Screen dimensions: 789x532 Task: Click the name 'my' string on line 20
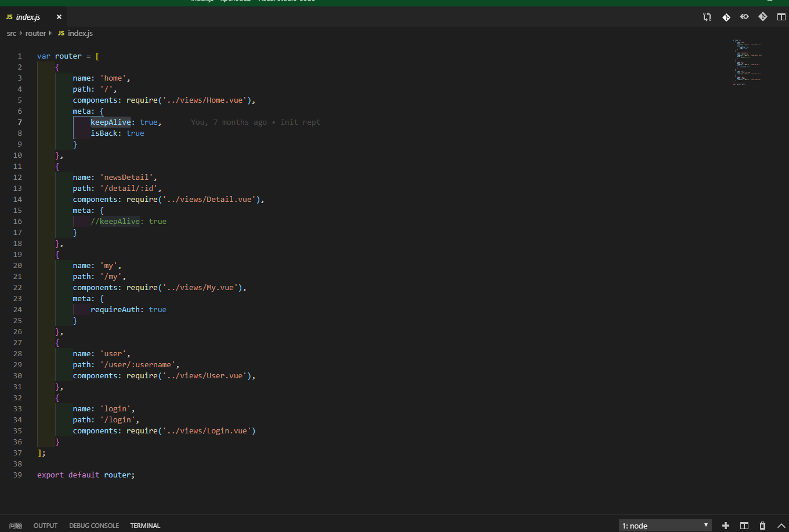[x=108, y=266]
